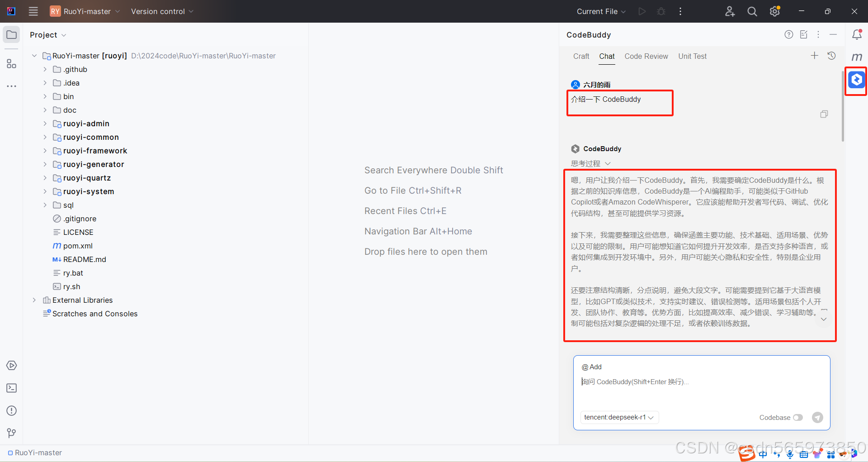Switch to the Chat tab
The width and height of the screenshot is (868, 462).
pyautogui.click(x=607, y=56)
